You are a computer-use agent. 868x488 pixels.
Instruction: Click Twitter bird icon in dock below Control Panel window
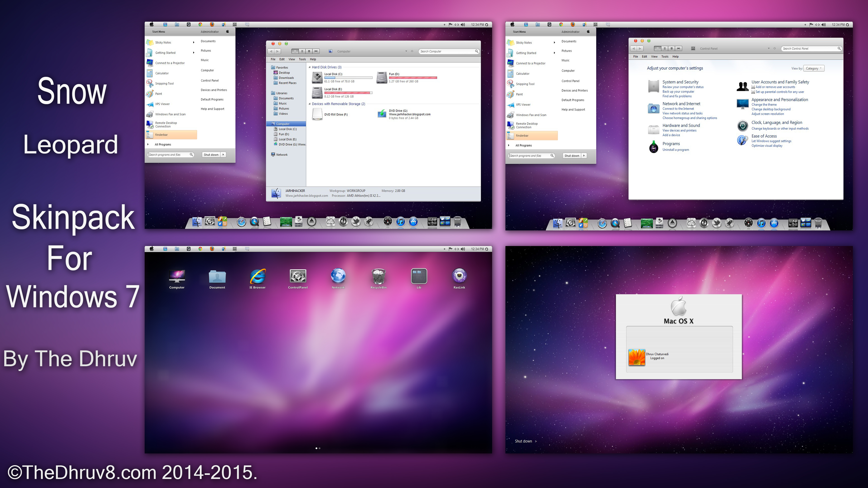717,223
